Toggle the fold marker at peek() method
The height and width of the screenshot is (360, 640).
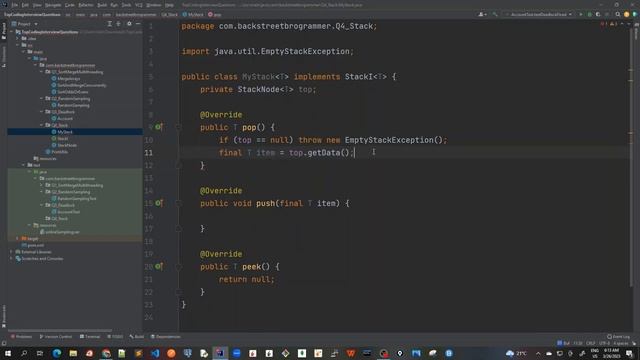click(178, 266)
